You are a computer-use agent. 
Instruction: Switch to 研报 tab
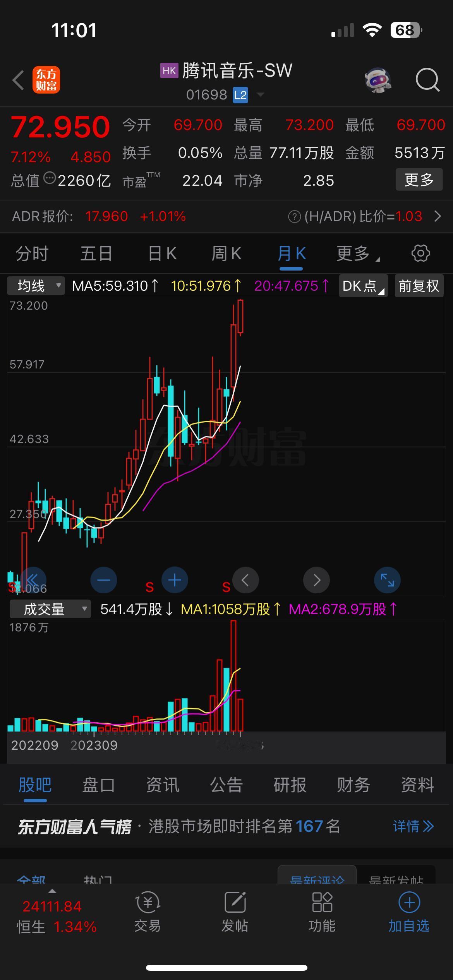pyautogui.click(x=290, y=785)
